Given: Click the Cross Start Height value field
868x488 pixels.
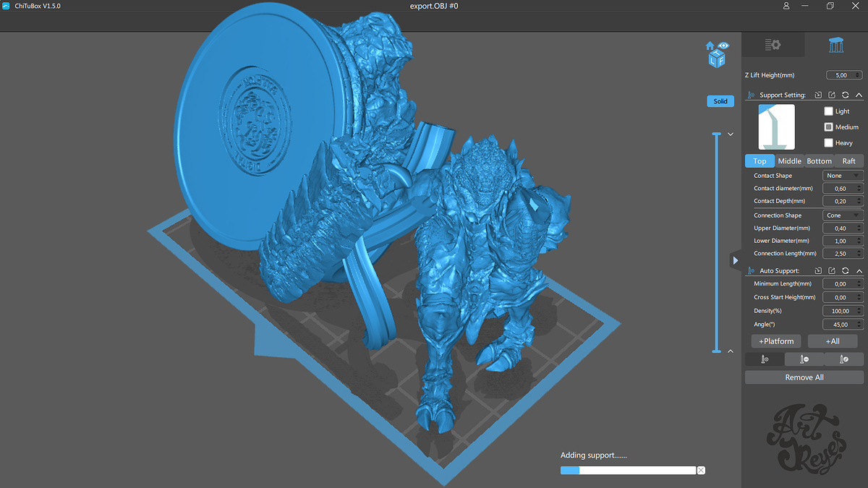Looking at the screenshot, I should pyautogui.click(x=843, y=297).
